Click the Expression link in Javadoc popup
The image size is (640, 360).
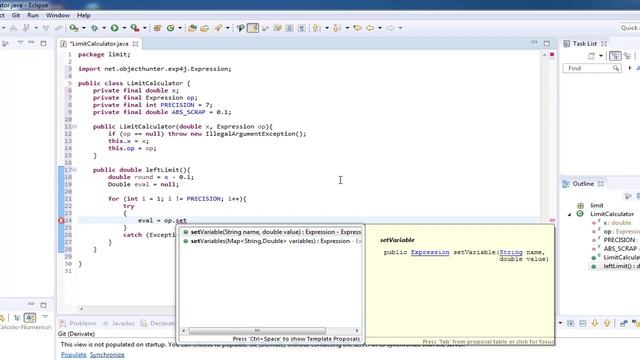click(x=430, y=252)
